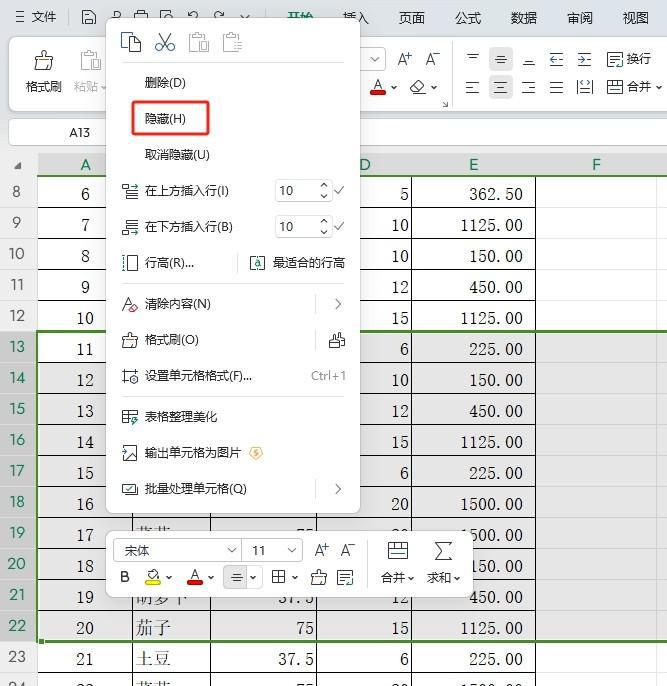Switch to the 公式 ribbon tab
The width and height of the screenshot is (667, 686).
(468, 18)
